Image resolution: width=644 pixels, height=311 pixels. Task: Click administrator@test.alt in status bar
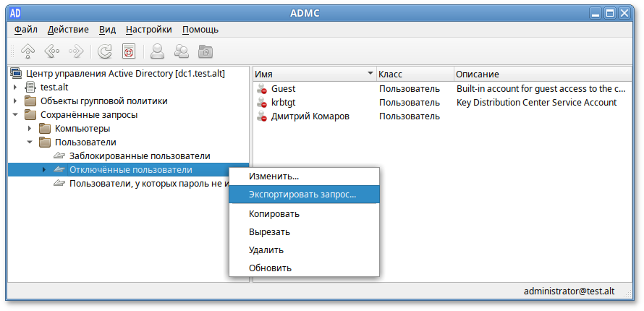point(569,291)
